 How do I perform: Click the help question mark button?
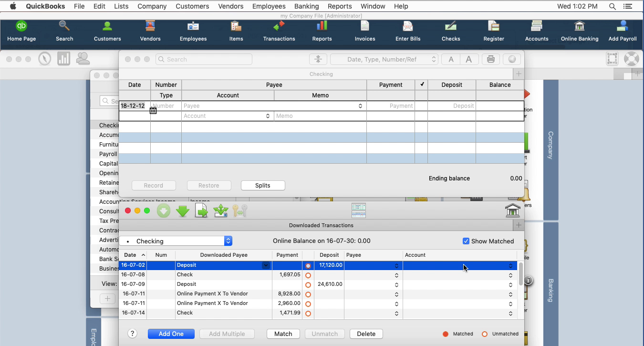(x=133, y=334)
